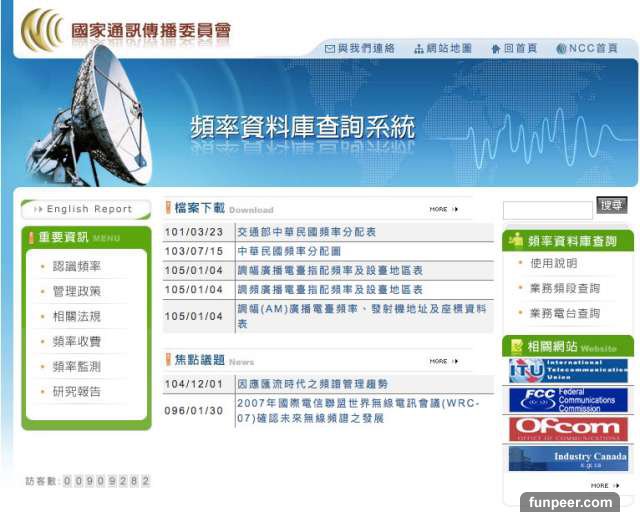The image size is (640, 512).
Task: Click the sitemap icon for 網站地圖
Action: pos(419,49)
